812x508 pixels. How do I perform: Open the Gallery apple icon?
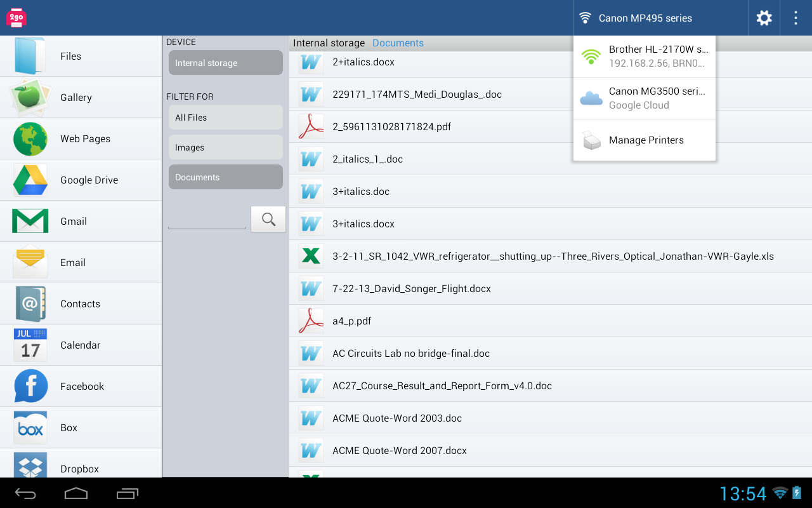click(30, 97)
